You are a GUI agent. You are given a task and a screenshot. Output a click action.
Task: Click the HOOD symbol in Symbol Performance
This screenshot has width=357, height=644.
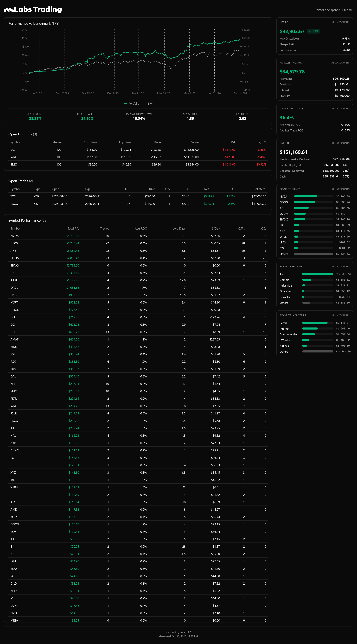pos(15,310)
